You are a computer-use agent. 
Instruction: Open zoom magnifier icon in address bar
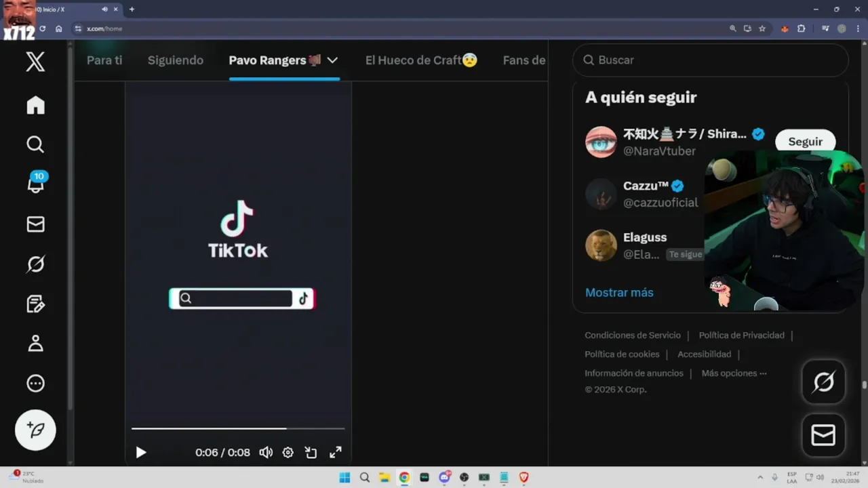coord(732,28)
